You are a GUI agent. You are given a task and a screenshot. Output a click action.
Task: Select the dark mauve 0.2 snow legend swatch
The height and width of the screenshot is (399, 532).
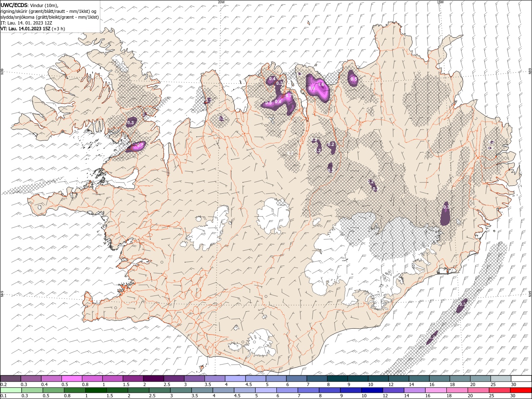[x=10, y=379]
